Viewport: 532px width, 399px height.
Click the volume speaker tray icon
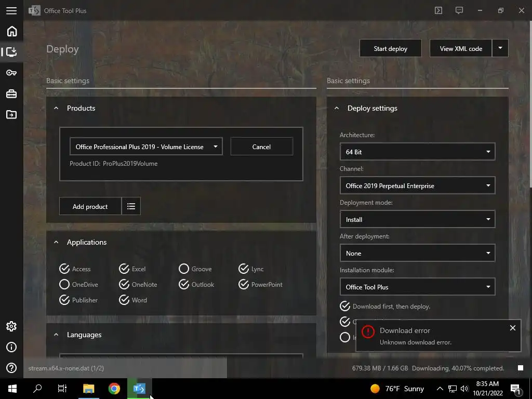point(464,389)
